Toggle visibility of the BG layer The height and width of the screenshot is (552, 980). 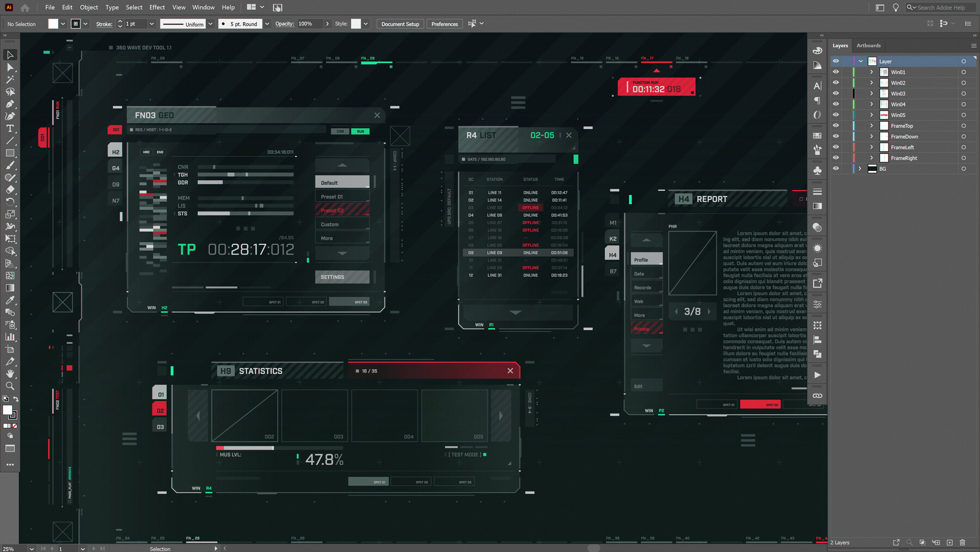point(836,168)
